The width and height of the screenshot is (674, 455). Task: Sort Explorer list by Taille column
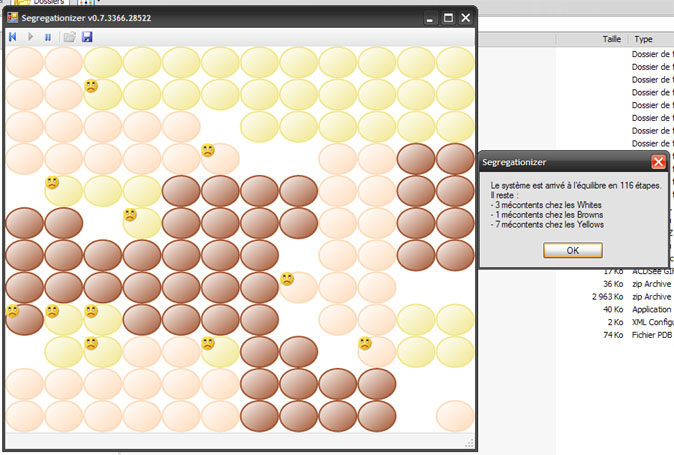coord(592,39)
